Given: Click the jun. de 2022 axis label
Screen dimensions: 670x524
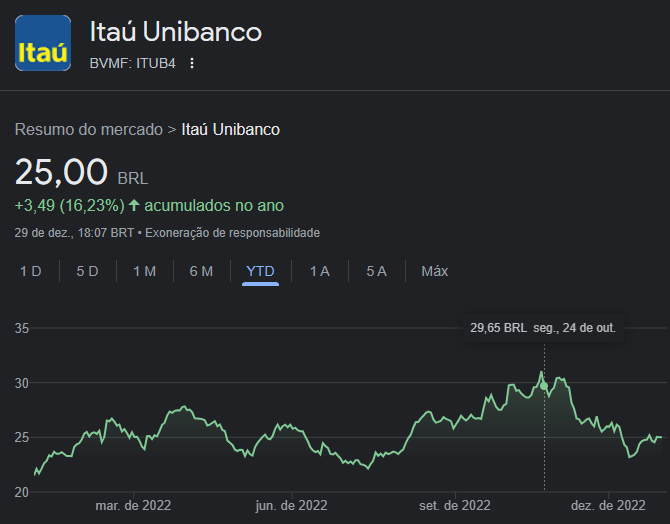Looking at the screenshot, I should point(291,506).
